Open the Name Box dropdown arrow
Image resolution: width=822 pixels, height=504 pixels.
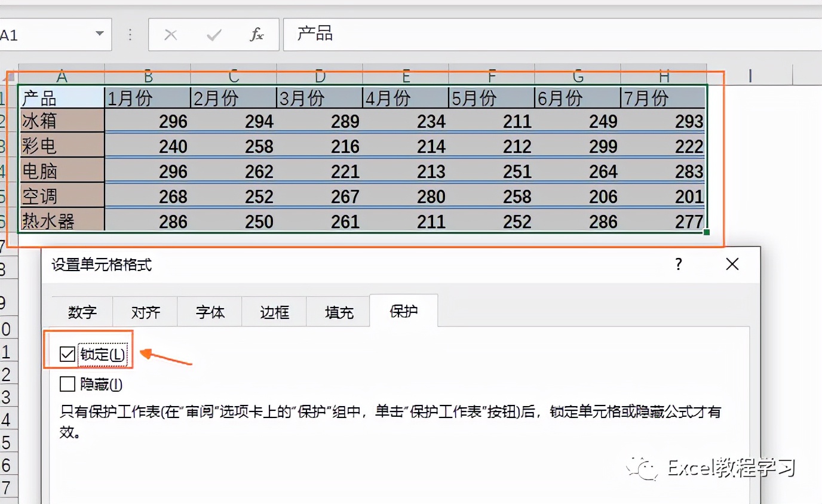click(100, 34)
